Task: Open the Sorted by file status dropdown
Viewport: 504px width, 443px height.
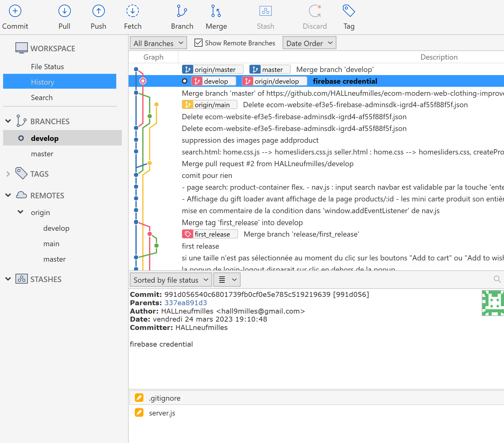Action: (170, 280)
